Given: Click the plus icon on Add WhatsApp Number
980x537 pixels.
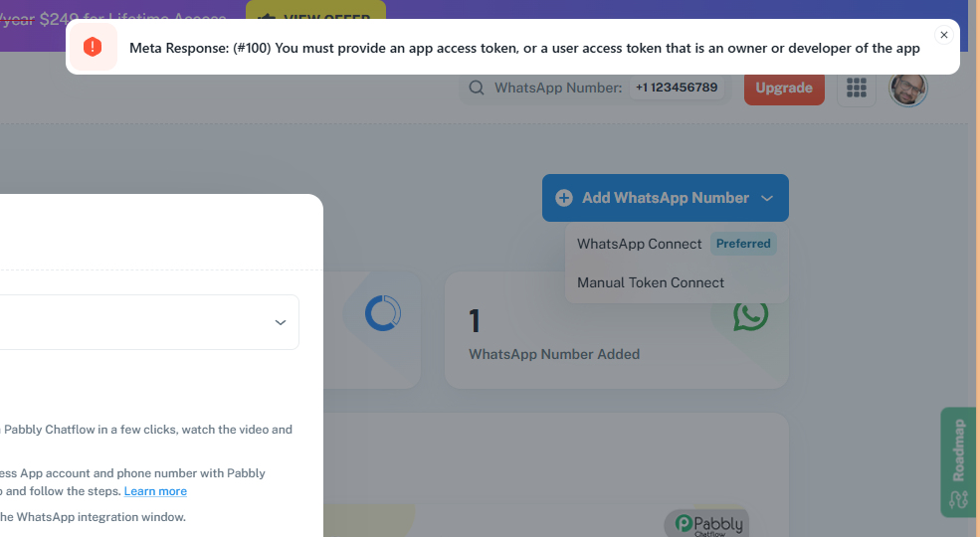Looking at the screenshot, I should [x=564, y=198].
